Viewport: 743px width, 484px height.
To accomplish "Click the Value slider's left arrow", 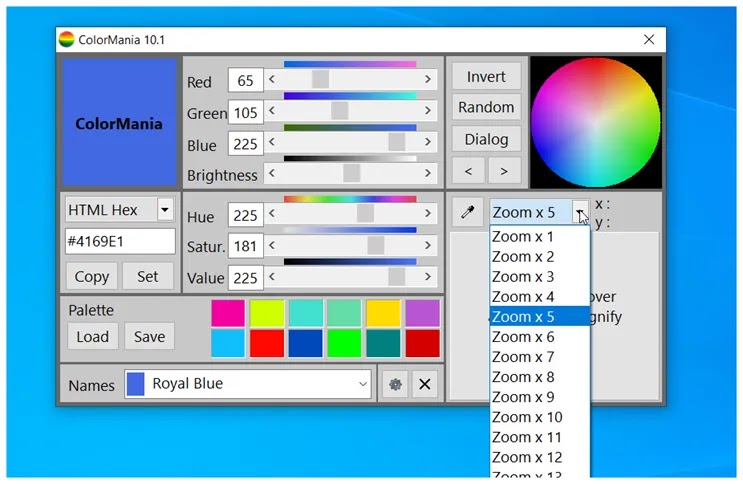I will pyautogui.click(x=272, y=276).
